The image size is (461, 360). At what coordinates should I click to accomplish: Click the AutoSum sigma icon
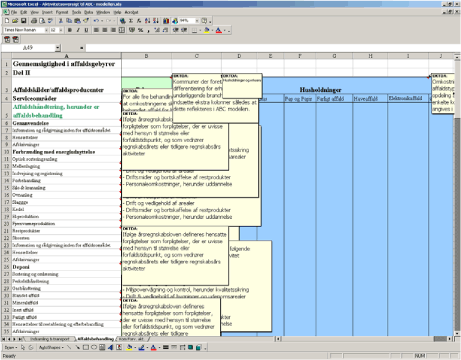[x=131, y=21]
